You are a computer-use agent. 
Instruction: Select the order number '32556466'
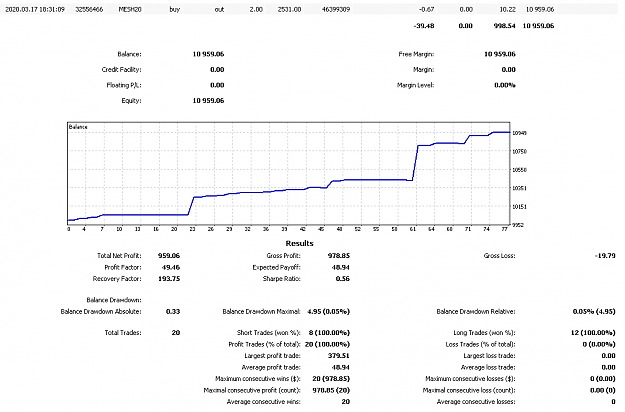tap(89, 9)
